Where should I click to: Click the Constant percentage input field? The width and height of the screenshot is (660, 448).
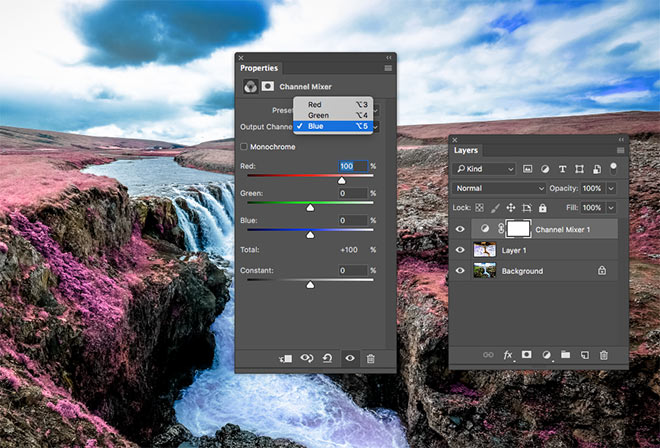[x=353, y=270]
